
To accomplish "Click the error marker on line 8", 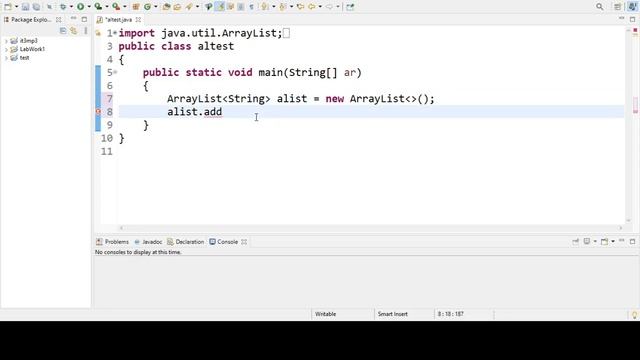I will click(x=98, y=112).
